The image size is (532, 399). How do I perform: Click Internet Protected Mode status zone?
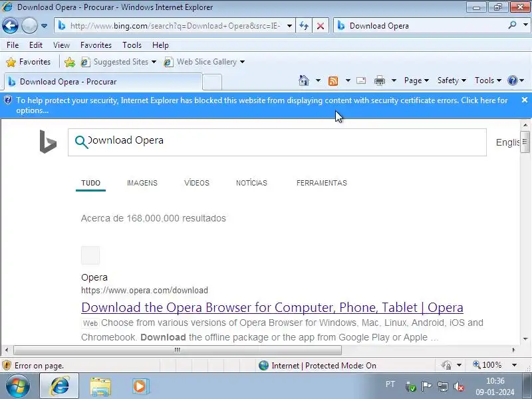point(317,365)
